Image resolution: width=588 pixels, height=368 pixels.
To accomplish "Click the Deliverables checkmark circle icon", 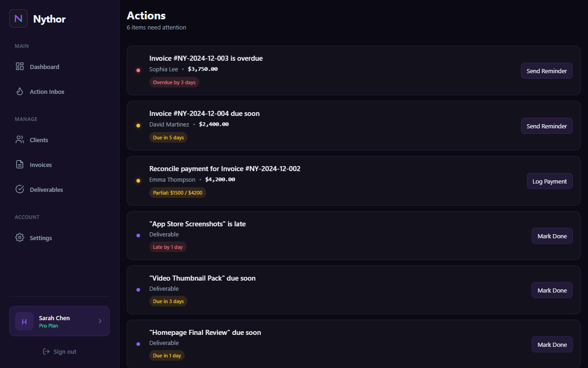I will coord(20,189).
